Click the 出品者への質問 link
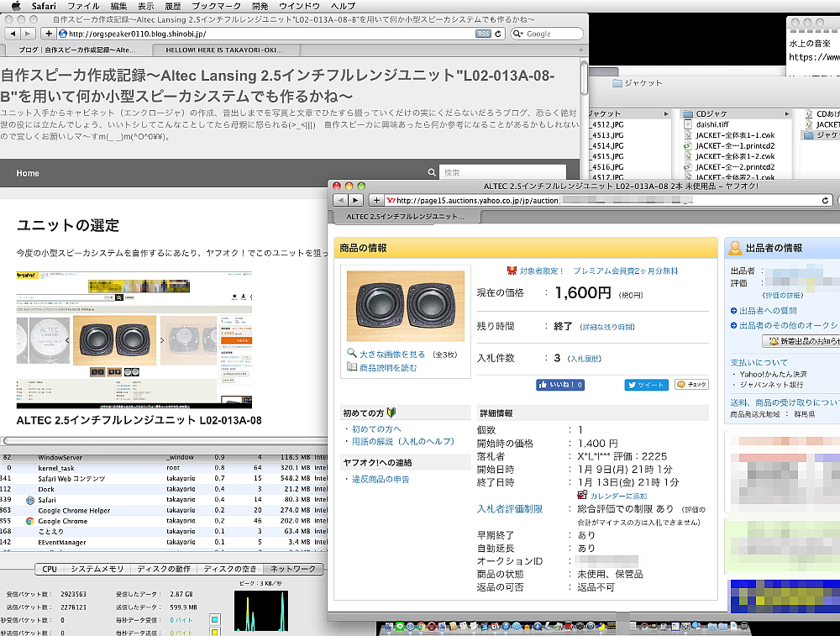 (x=768, y=311)
